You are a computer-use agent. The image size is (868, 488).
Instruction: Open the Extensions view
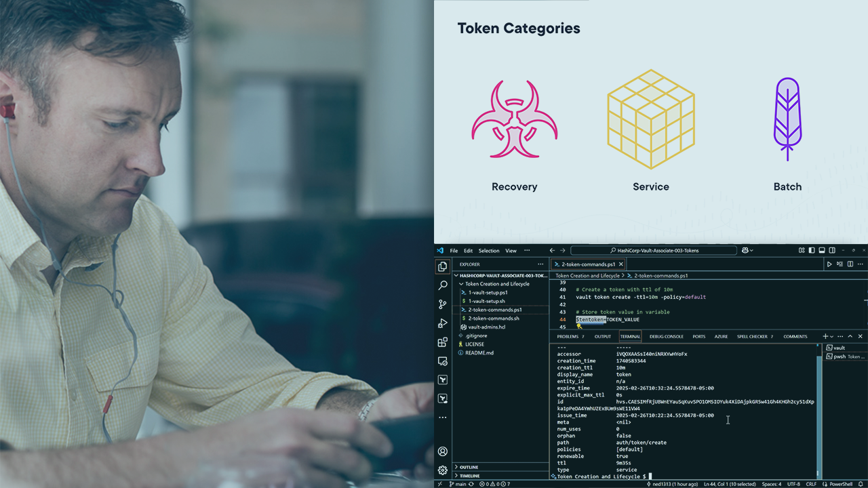(x=443, y=342)
